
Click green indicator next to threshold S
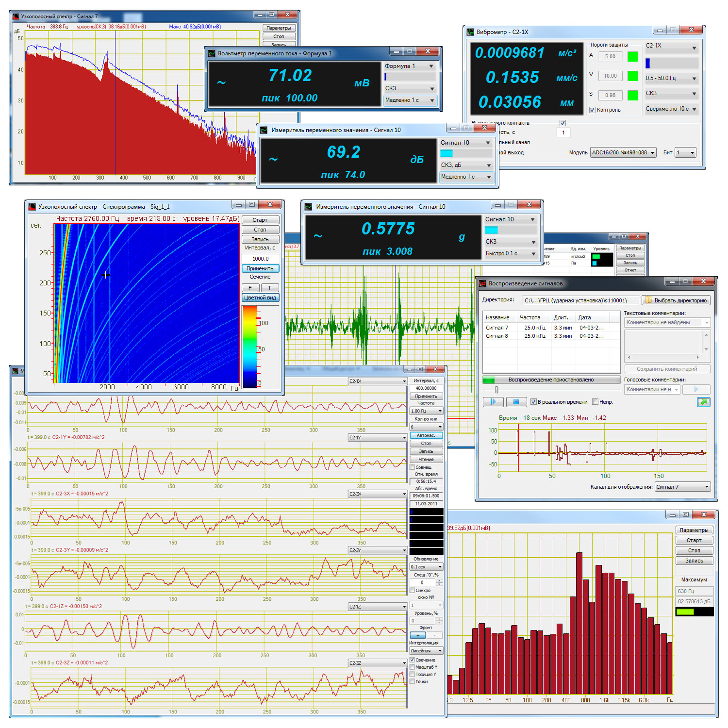pyautogui.click(x=632, y=95)
